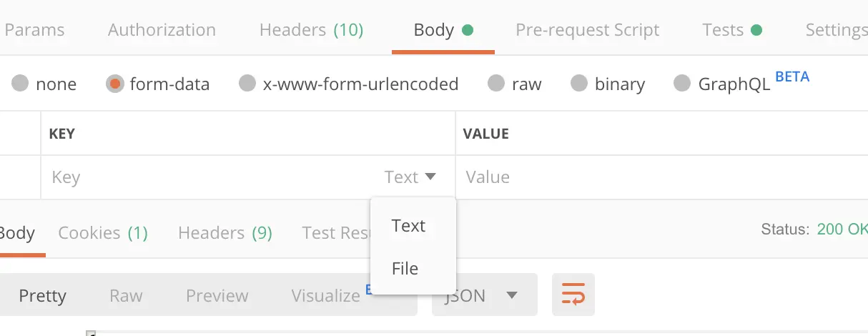Open the Headers (10) request tab
Image resolution: width=868 pixels, height=336 pixels.
[311, 30]
